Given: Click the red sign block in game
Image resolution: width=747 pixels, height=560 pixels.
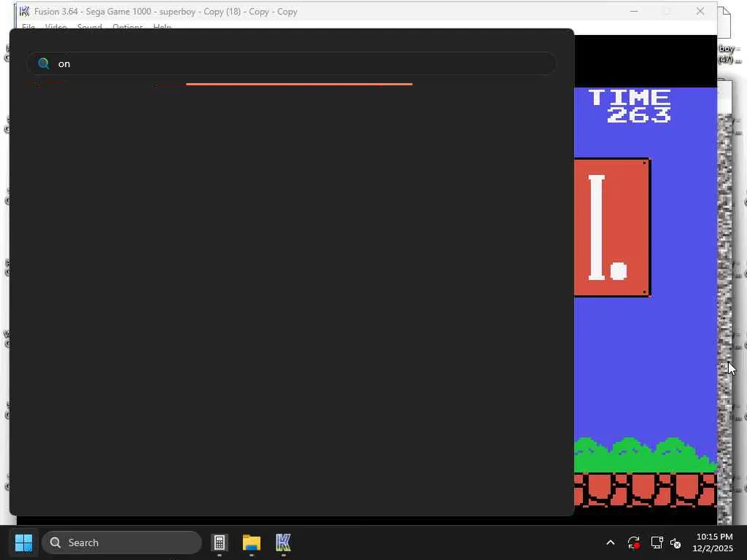Looking at the screenshot, I should [612, 227].
